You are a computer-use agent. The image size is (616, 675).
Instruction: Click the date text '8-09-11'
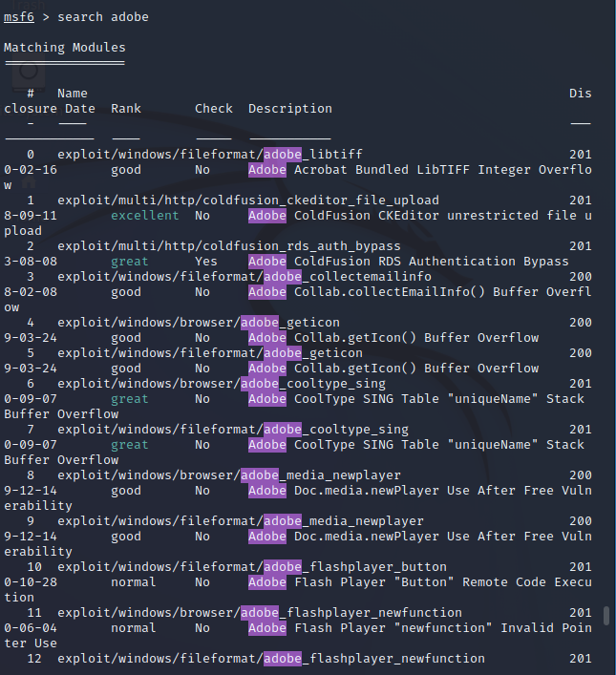[31, 215]
